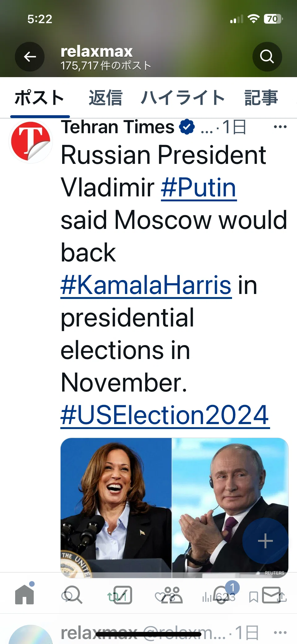Switch to the 記事 tab
This screenshot has height=644, width=297.
pos(261,98)
